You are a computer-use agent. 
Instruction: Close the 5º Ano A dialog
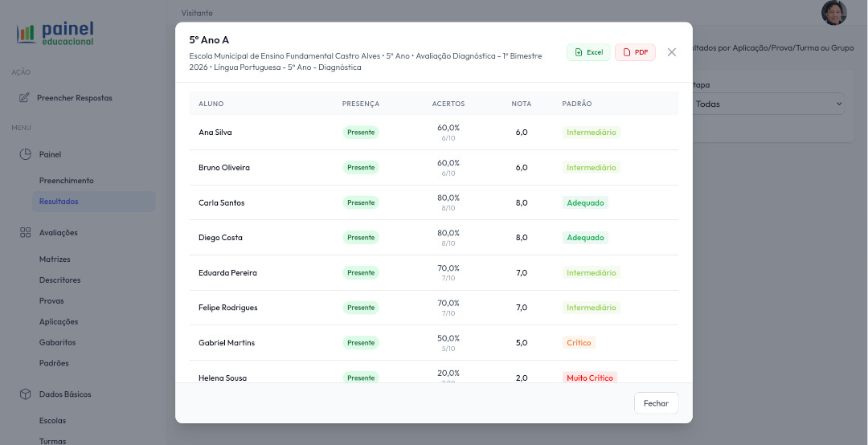672,52
